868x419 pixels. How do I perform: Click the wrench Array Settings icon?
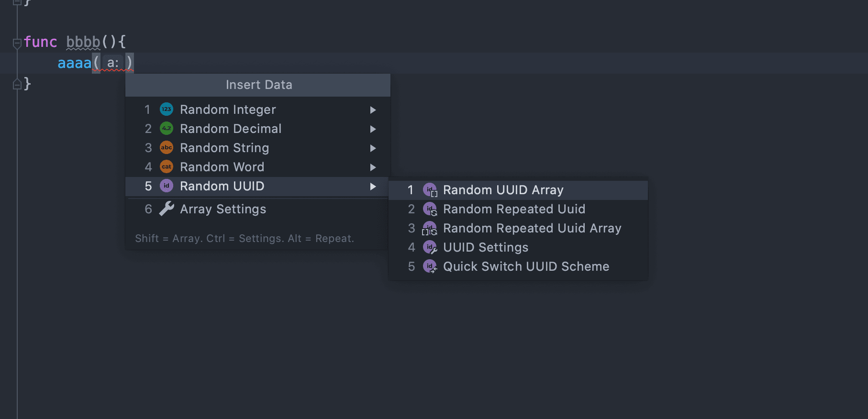coord(166,209)
